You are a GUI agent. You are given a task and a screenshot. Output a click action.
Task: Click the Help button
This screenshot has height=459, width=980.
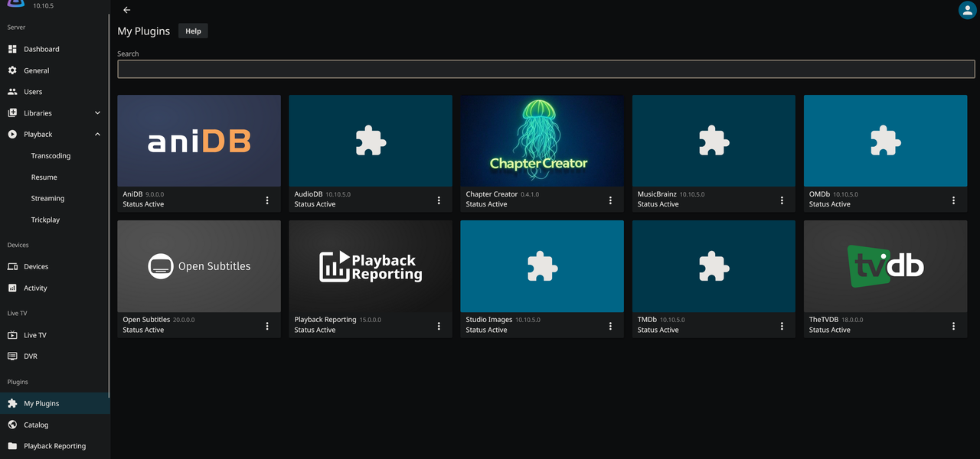pos(193,31)
